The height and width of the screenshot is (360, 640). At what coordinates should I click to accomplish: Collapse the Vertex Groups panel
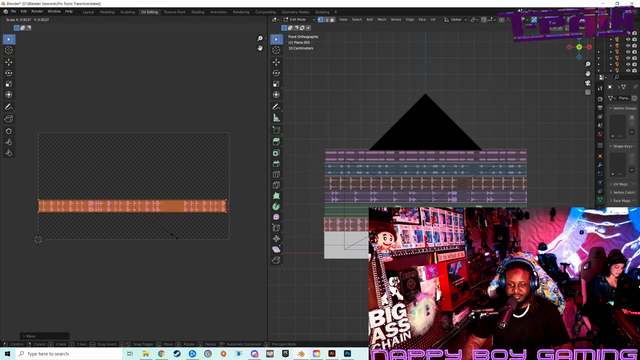pos(622,108)
